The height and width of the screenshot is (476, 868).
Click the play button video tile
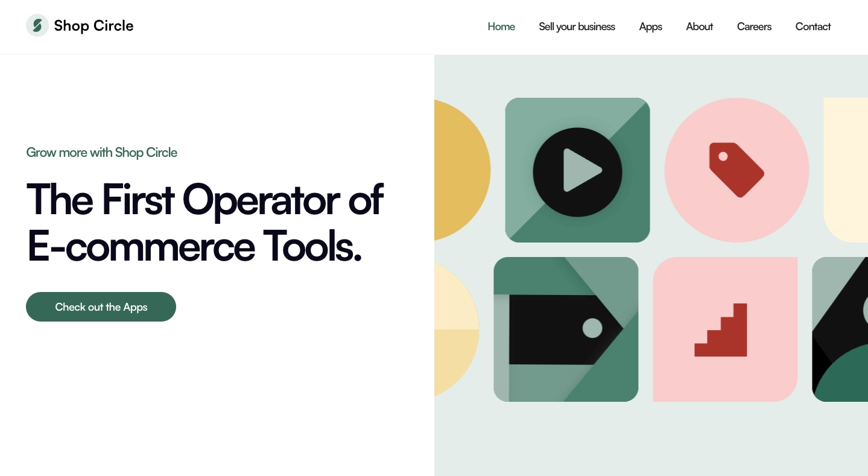click(x=577, y=171)
